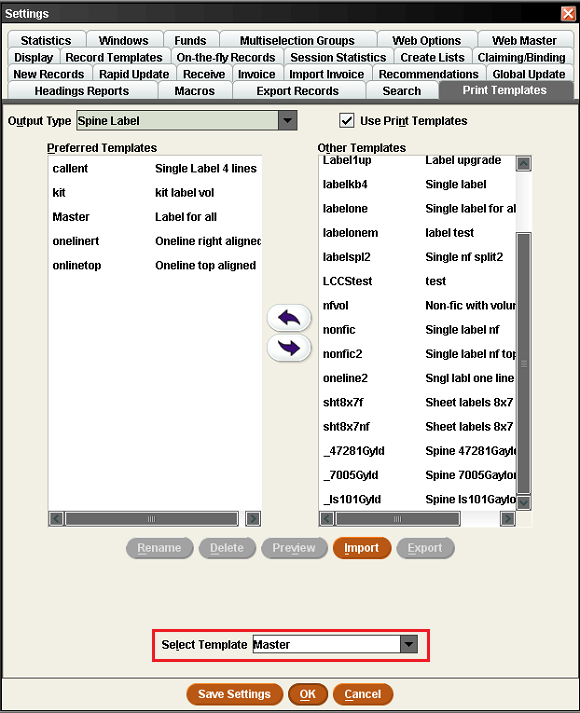This screenshot has width=580, height=713.
Task: Select the callent preferred template
Action: (x=155, y=169)
